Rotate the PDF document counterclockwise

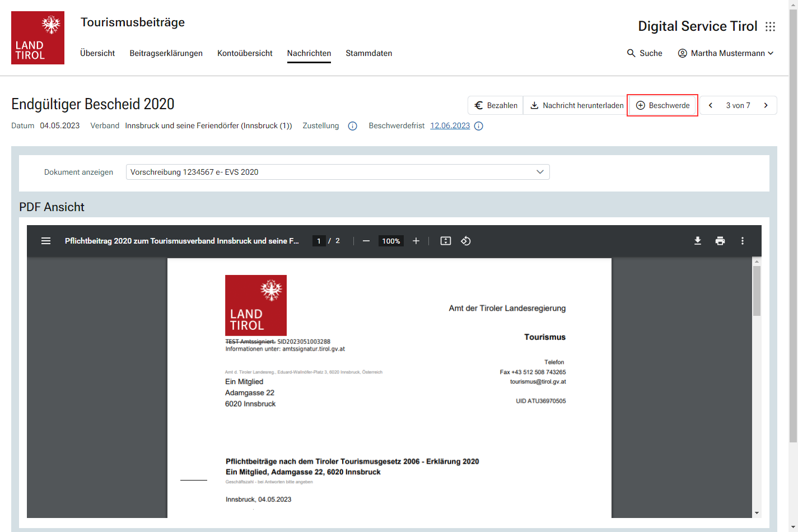(x=466, y=241)
